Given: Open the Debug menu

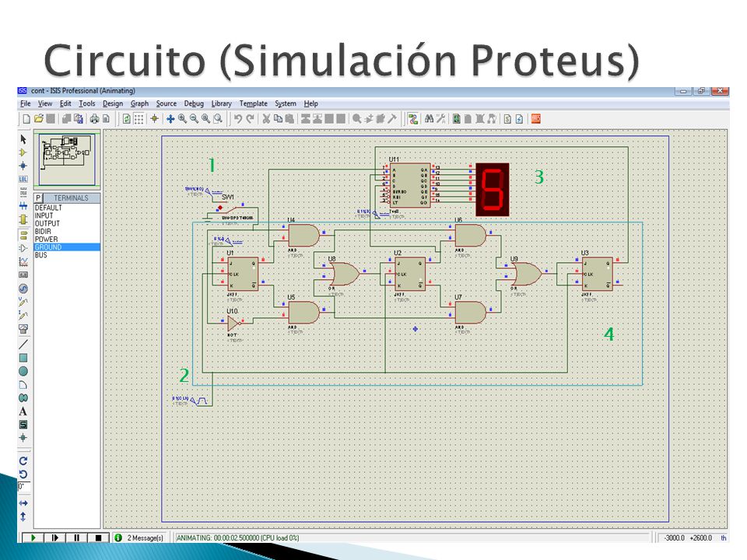Looking at the screenshot, I should (194, 103).
